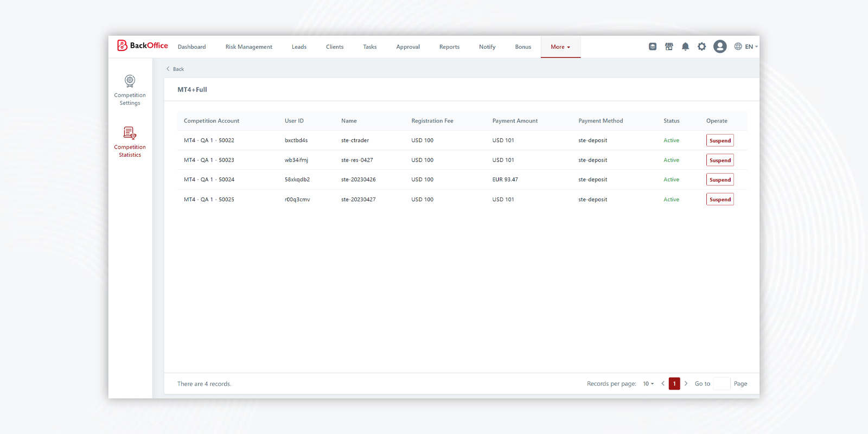Open the Bonus menu
Screen dimensions: 868x434
pos(523,47)
